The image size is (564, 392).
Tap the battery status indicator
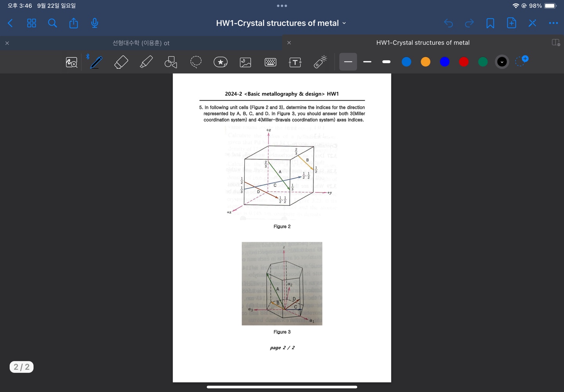[550, 6]
